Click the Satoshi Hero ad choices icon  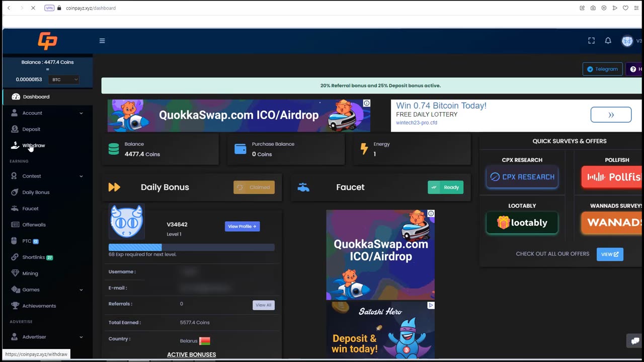pos(431,305)
